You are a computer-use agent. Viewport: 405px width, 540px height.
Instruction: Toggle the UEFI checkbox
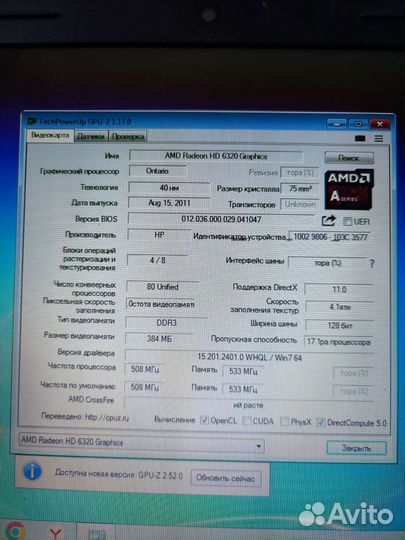[347, 221]
